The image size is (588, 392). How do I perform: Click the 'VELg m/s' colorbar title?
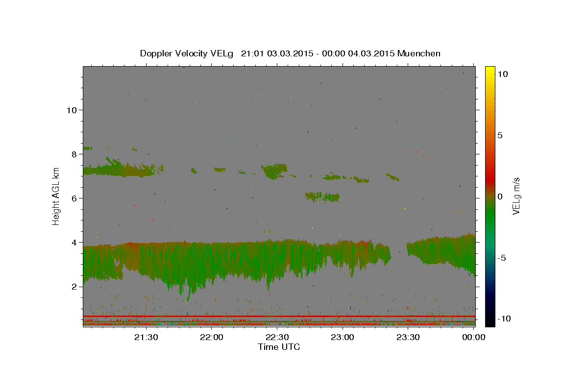tap(516, 196)
